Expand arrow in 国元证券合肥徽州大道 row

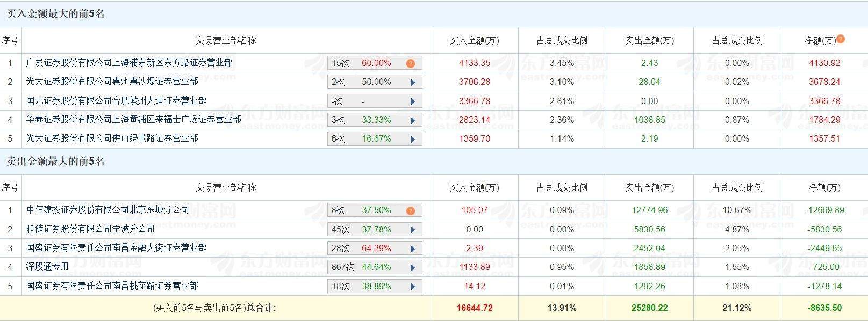(413, 101)
